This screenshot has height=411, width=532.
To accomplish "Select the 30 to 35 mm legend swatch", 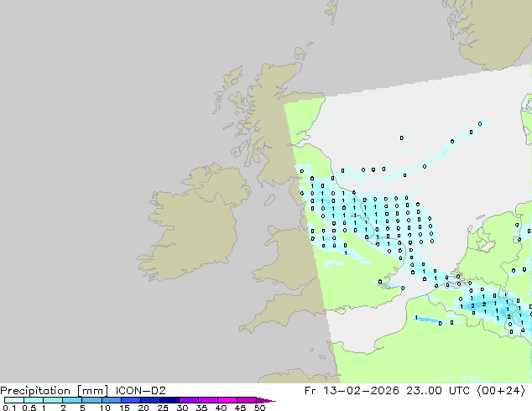I will 190,401.
